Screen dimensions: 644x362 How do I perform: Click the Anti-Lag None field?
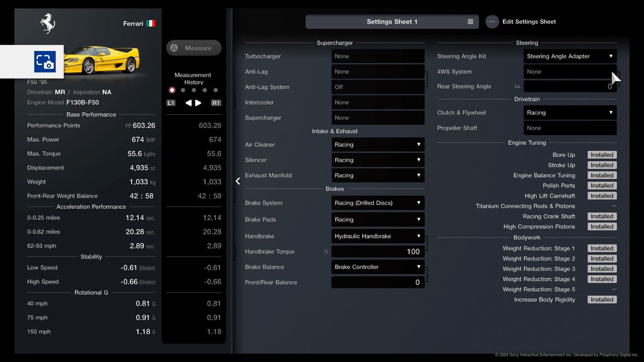[x=378, y=71]
